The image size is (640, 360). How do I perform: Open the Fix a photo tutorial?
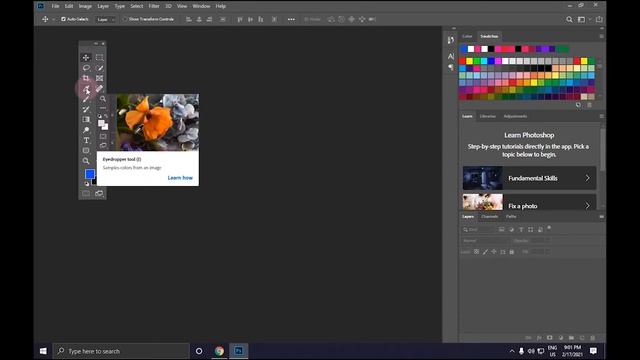point(529,202)
